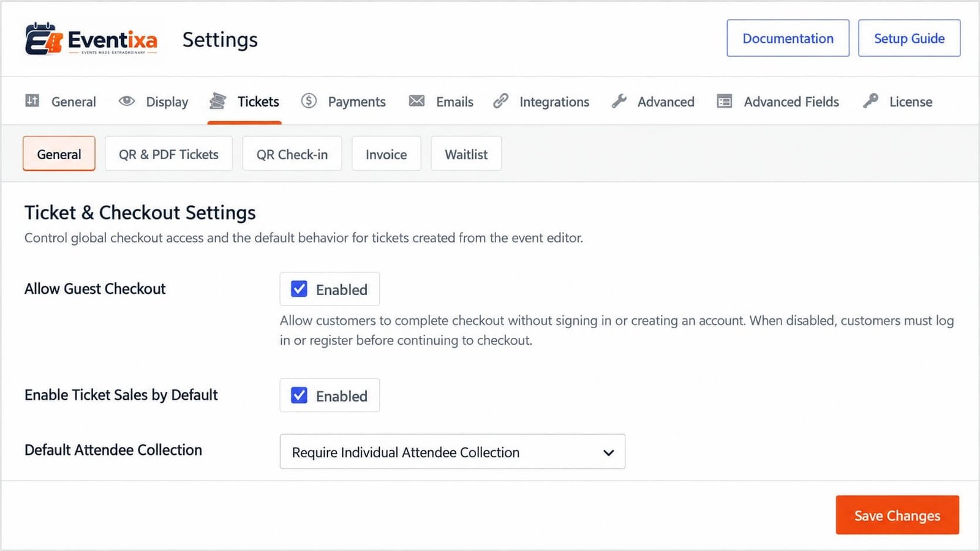Screen dimensions: 980x551
Task: Select the Invoice sub-tab
Action: point(386,154)
